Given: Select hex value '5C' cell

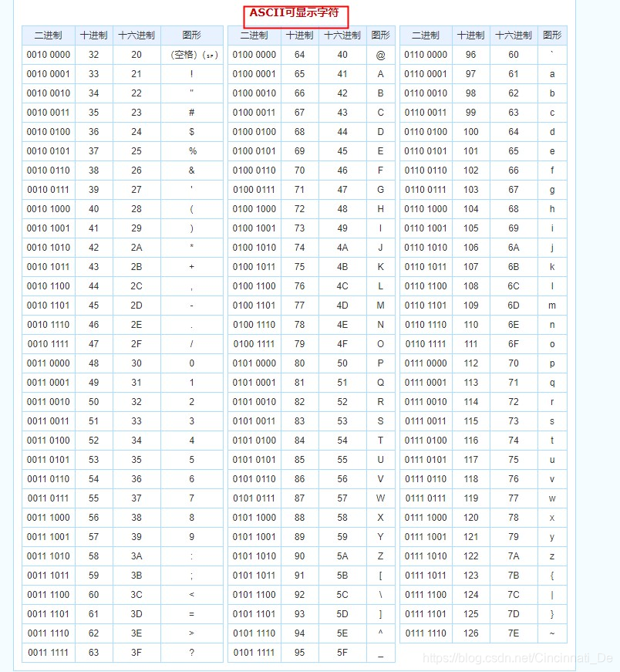Looking at the screenshot, I should (342, 595).
